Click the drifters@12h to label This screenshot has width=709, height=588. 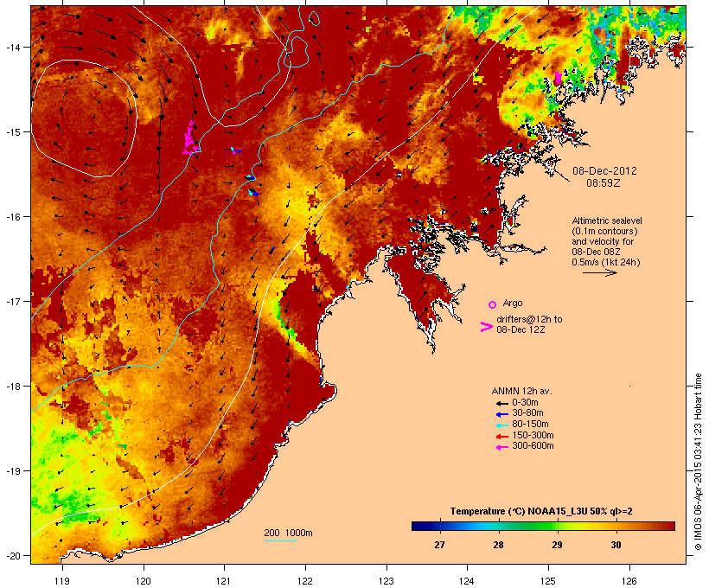click(529, 319)
